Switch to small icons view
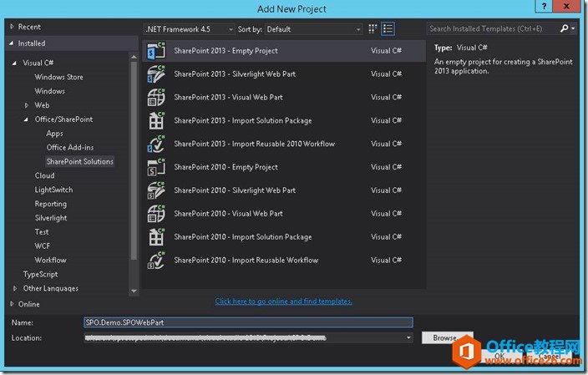Viewport: 588px width, 375px height. click(x=373, y=29)
